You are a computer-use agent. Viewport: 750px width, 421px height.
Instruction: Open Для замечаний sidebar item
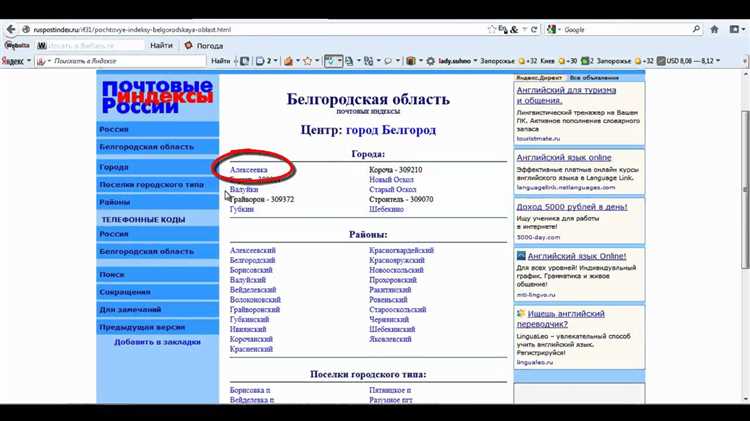(x=158, y=310)
